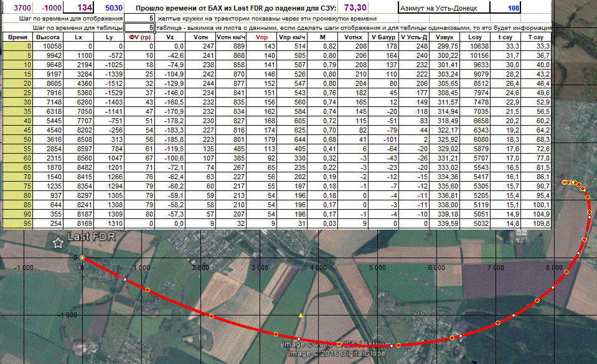Click the sound speed cell 299,75
The image size is (597, 364).
pos(444,46)
